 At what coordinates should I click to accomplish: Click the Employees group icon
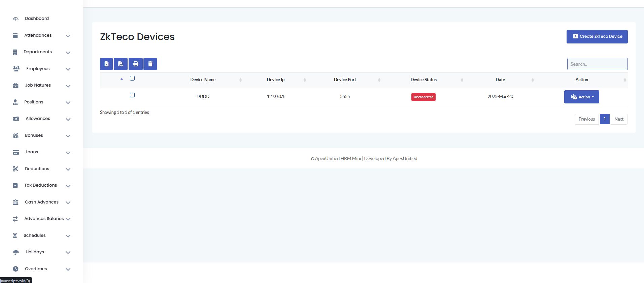pos(16,69)
